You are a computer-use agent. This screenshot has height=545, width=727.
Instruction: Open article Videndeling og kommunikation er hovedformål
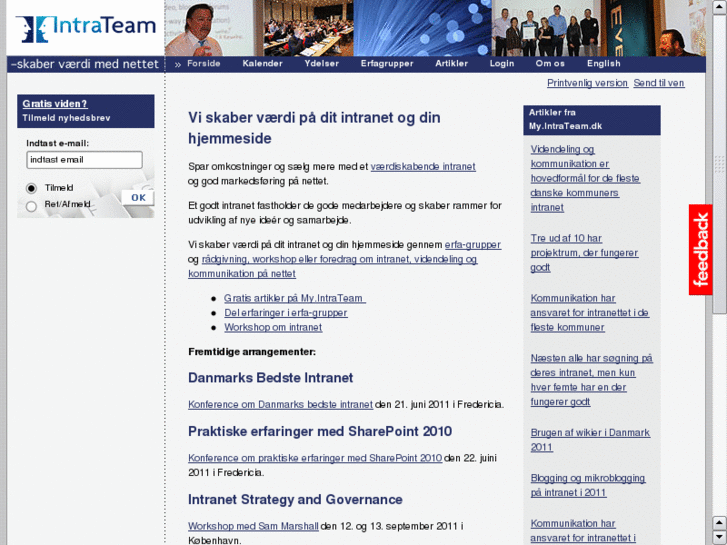click(x=586, y=178)
